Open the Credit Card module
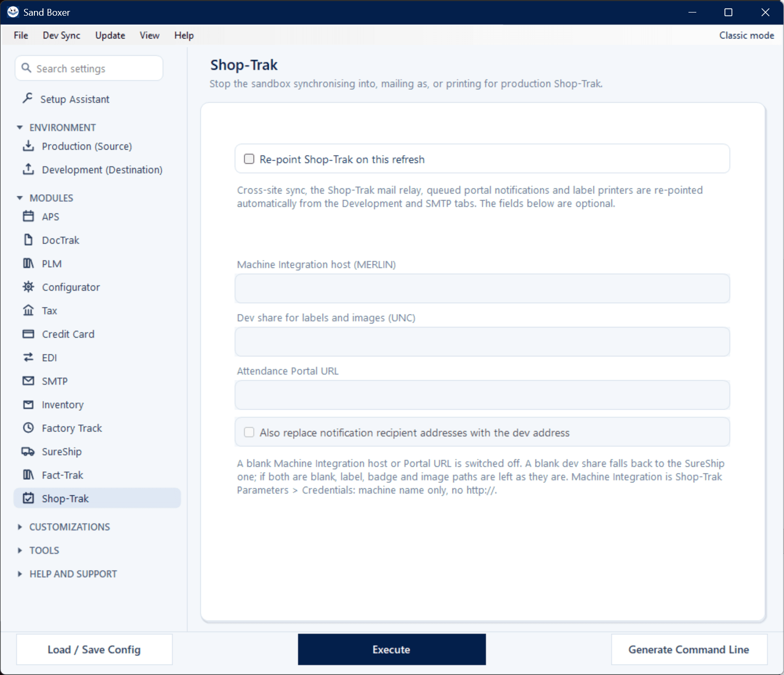The width and height of the screenshot is (784, 675). click(x=68, y=334)
